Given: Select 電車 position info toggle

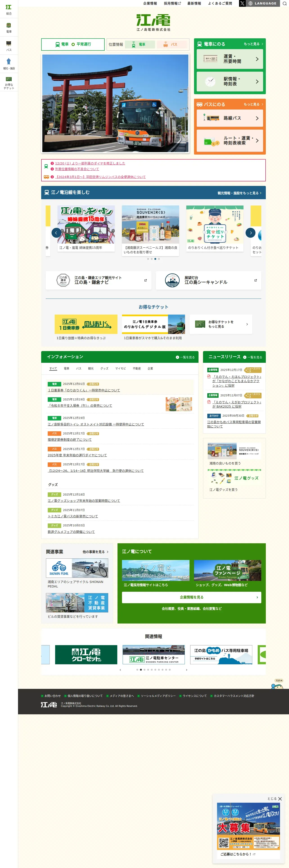Looking at the screenshot, I should pyautogui.click(x=140, y=44).
